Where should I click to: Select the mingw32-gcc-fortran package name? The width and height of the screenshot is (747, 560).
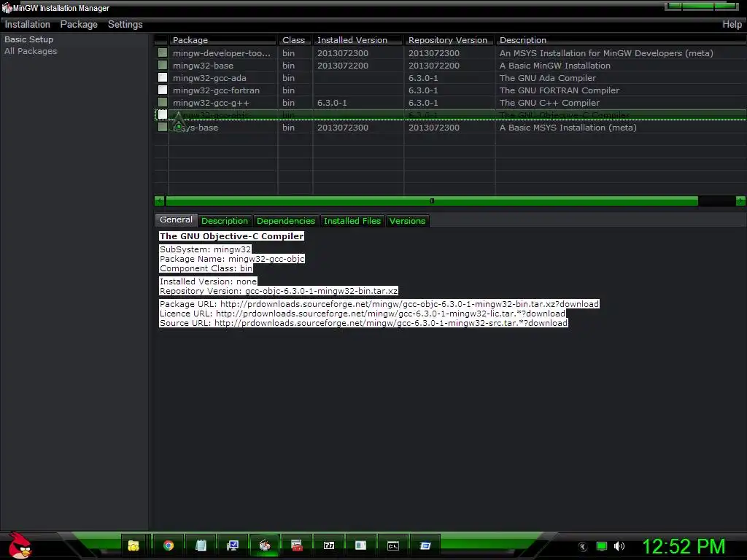tap(216, 90)
